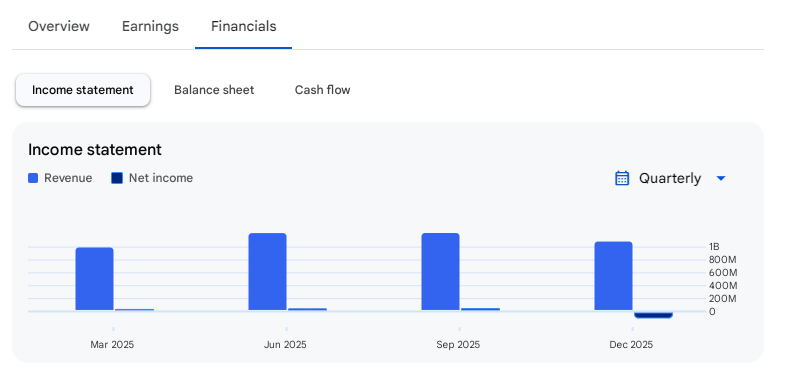This screenshot has width=787, height=370.
Task: Click the Net income legend swatch
Action: 117,178
